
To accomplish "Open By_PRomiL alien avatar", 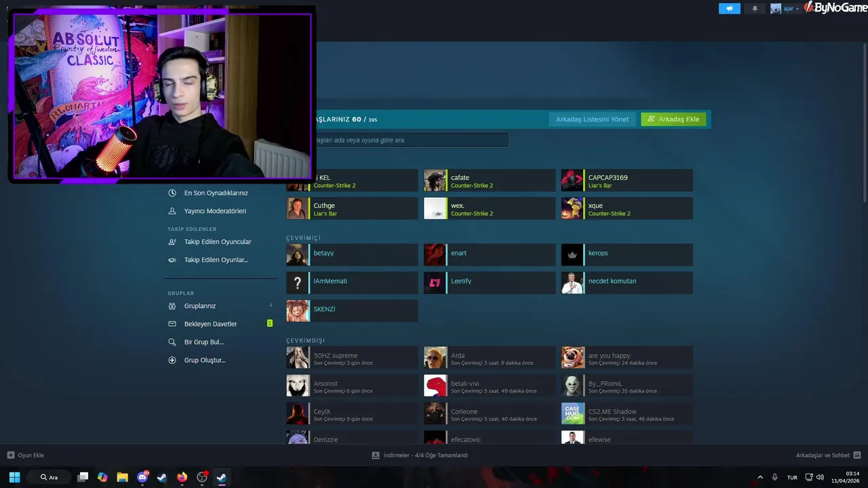I will pos(572,386).
